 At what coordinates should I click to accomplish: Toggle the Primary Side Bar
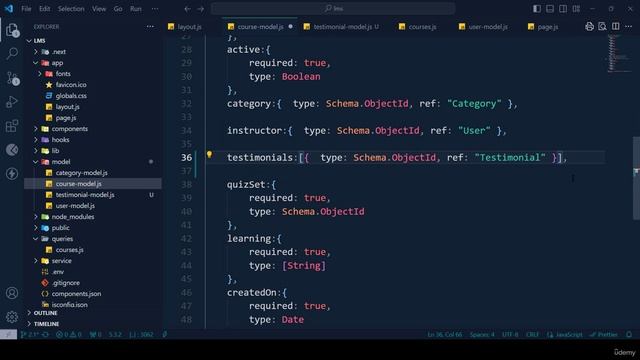click(x=537, y=9)
